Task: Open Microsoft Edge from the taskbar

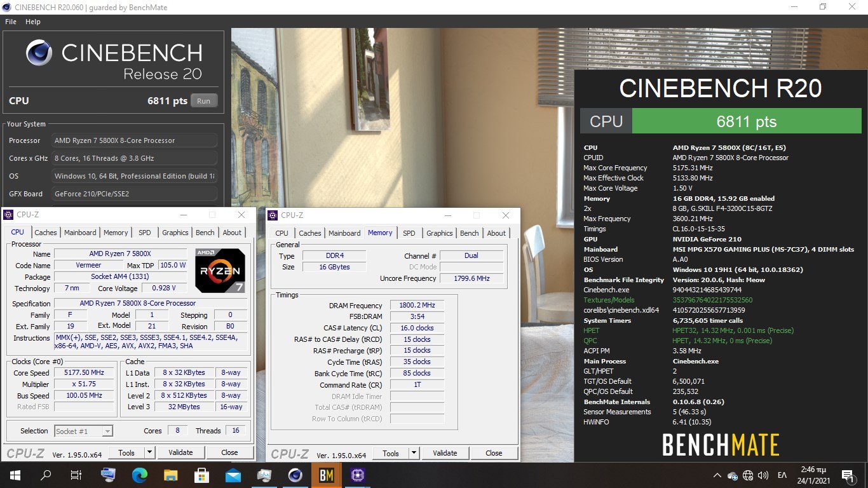Action: tap(140, 475)
